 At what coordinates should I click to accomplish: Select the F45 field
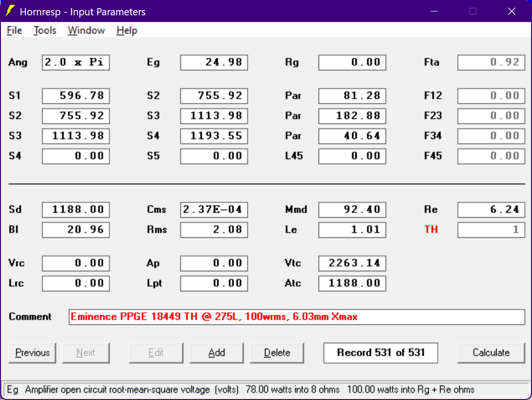[x=491, y=156]
